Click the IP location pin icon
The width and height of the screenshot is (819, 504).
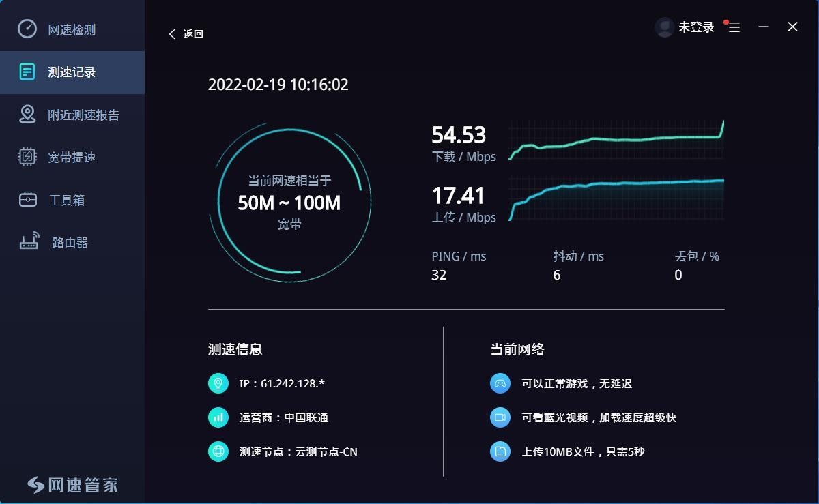pyautogui.click(x=218, y=383)
